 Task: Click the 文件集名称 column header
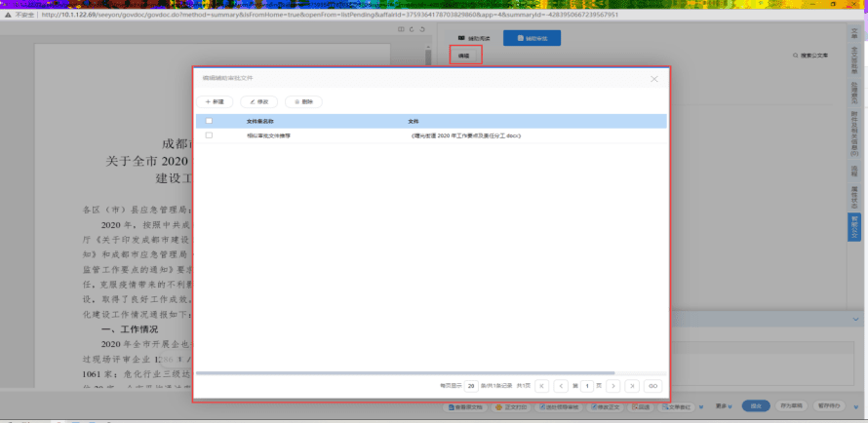[260, 121]
